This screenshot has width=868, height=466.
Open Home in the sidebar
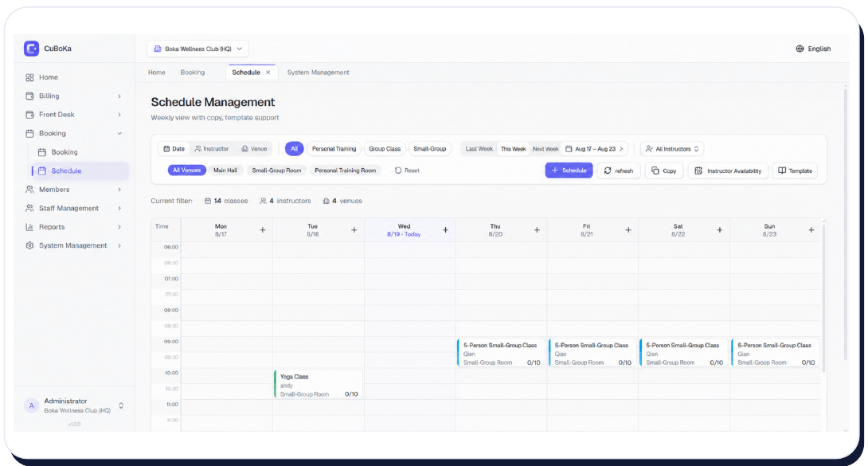click(x=48, y=77)
